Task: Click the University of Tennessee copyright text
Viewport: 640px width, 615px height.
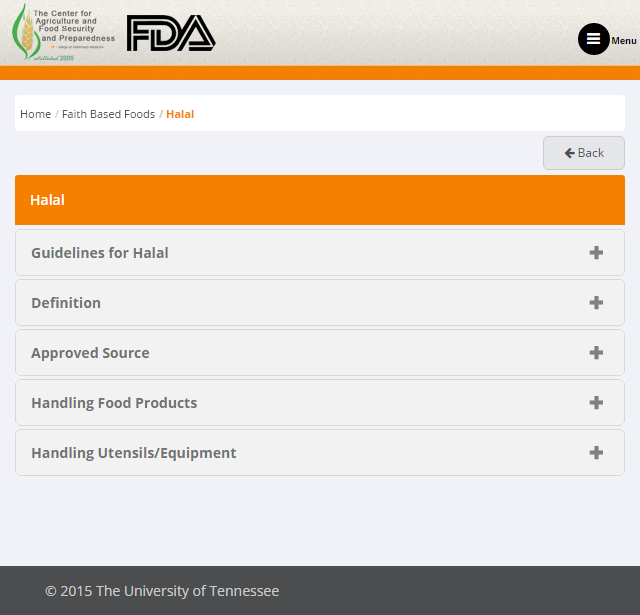Action: 162,591
